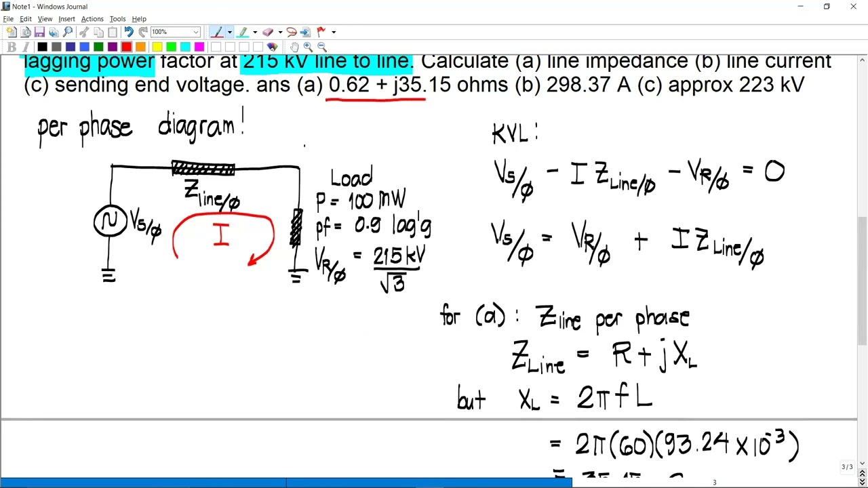Select the Pen tool
The width and height of the screenshot is (868, 488).
click(x=217, y=32)
